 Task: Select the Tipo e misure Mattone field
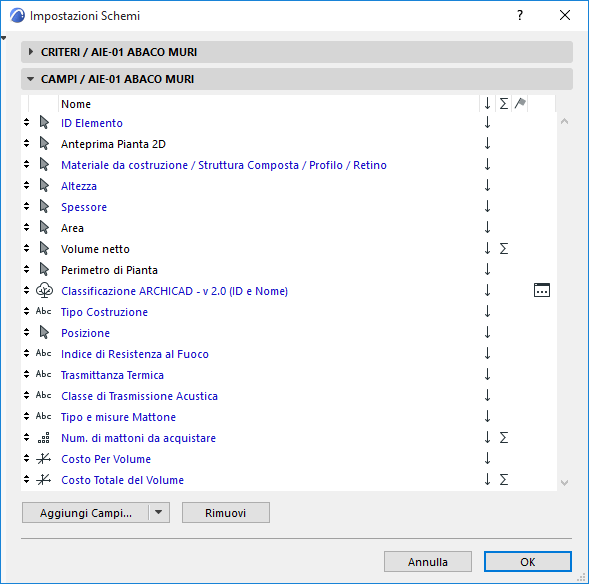118,417
